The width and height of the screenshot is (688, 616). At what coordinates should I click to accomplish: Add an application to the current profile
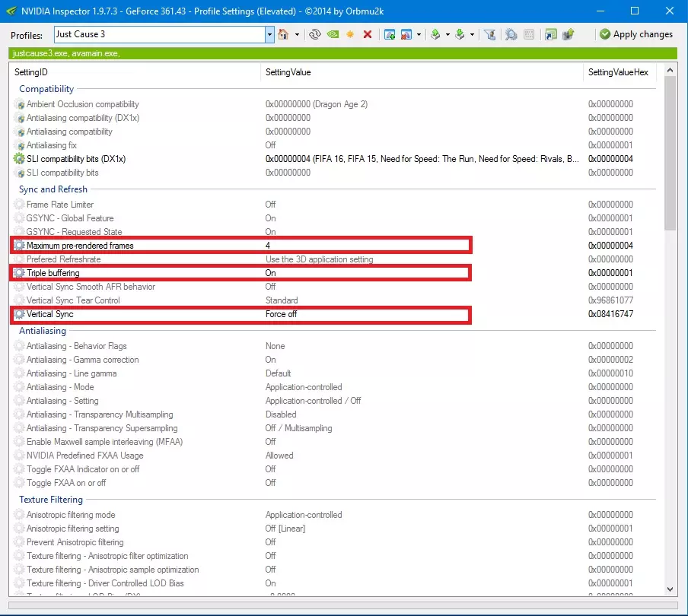tap(389, 34)
